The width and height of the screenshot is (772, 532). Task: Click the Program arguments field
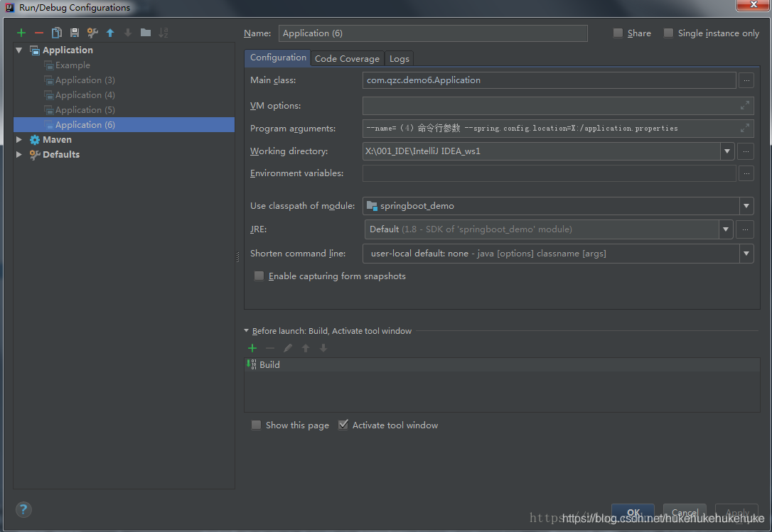pyautogui.click(x=558, y=129)
